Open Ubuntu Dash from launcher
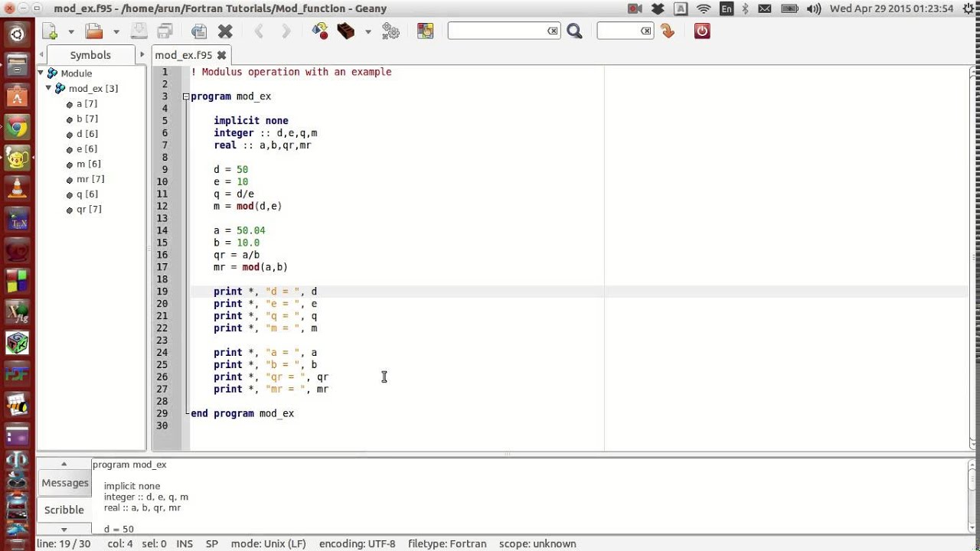The image size is (980, 551). point(17,34)
